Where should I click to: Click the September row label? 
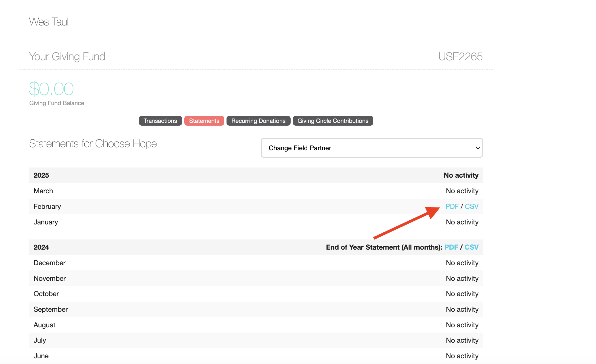coord(51,309)
